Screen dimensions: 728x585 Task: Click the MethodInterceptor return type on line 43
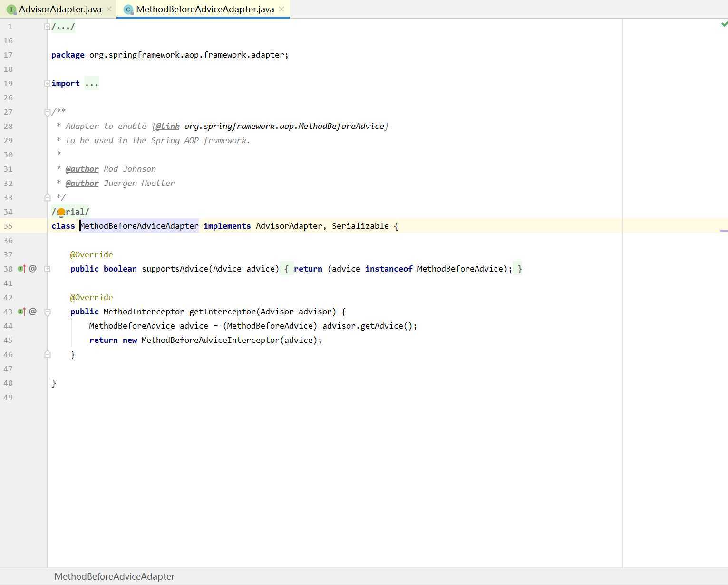click(144, 312)
